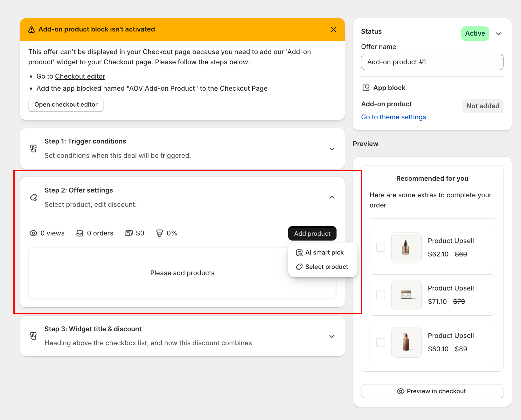521x420 pixels.
Task: Check the $62.10 Product Upsell checkbox
Action: (x=381, y=248)
